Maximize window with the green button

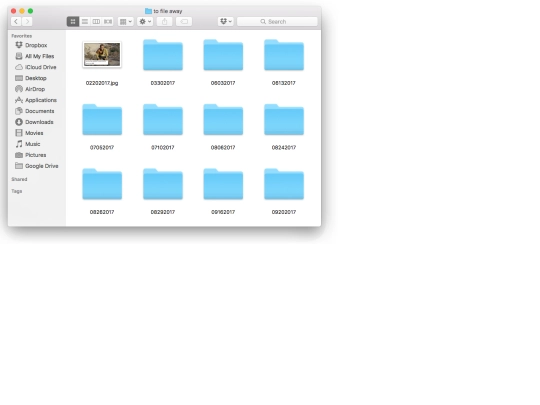click(x=31, y=11)
